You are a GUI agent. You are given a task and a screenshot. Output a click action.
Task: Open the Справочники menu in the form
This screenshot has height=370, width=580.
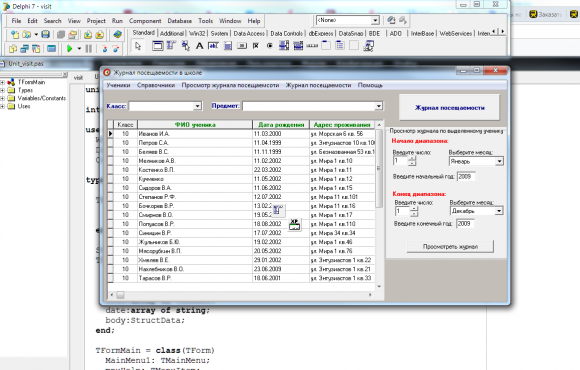156,85
